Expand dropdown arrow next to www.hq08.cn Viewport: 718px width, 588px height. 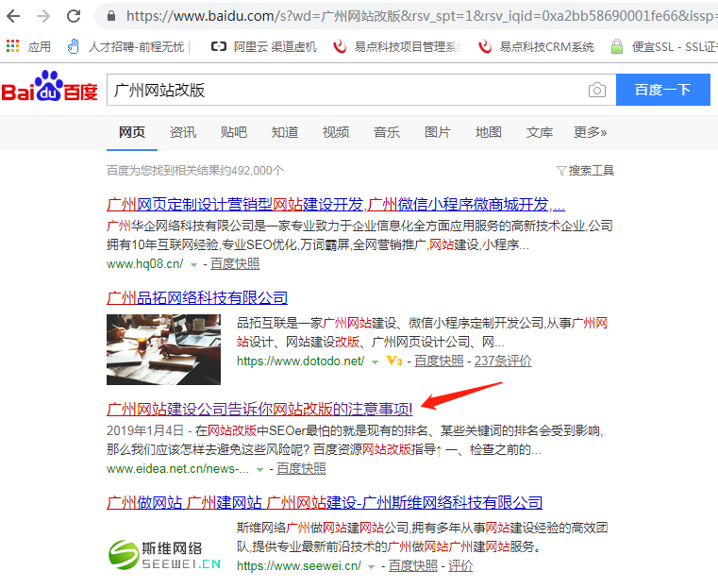tap(194, 264)
